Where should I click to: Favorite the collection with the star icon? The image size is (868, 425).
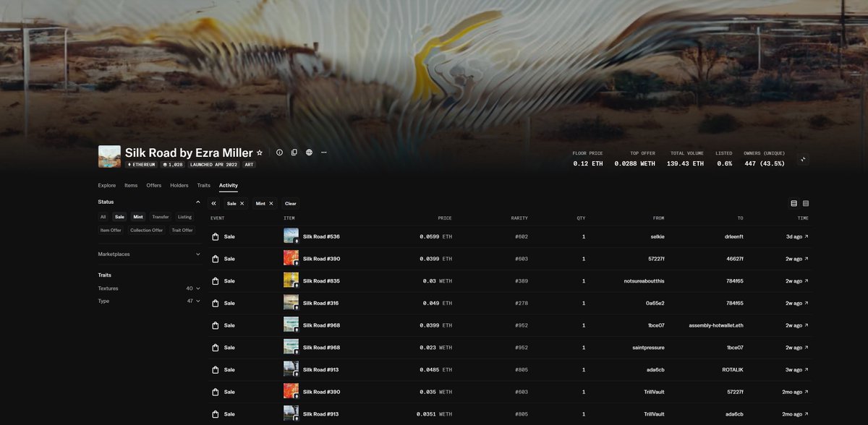(260, 153)
